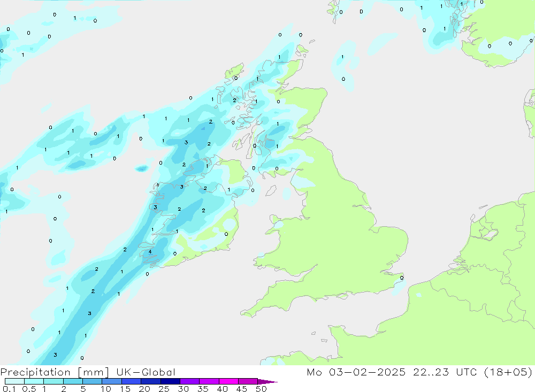The width and height of the screenshot is (535, 392).
Task: Click the "Precipitation [mm]" title text
Action: point(55,372)
